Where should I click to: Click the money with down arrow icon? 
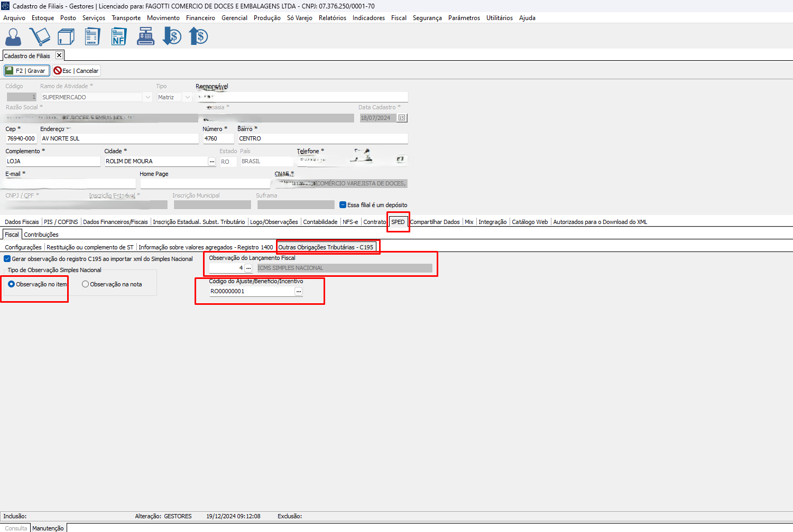click(x=172, y=37)
